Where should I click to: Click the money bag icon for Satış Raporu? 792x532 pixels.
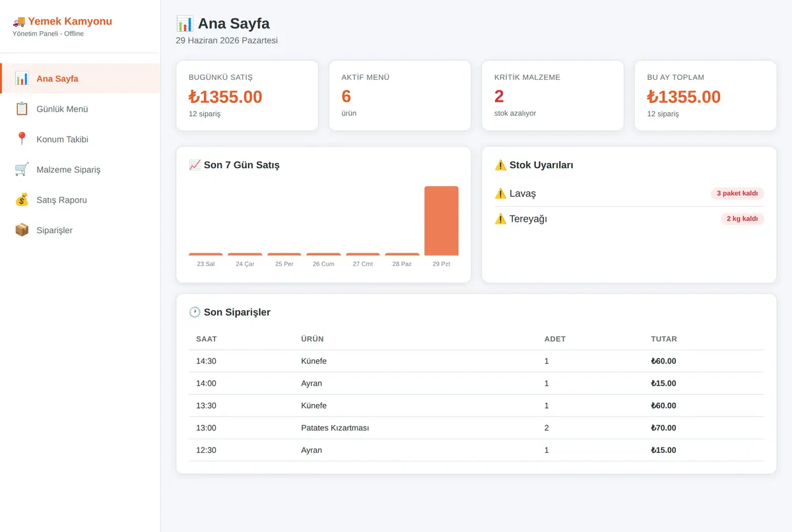pyautogui.click(x=22, y=200)
